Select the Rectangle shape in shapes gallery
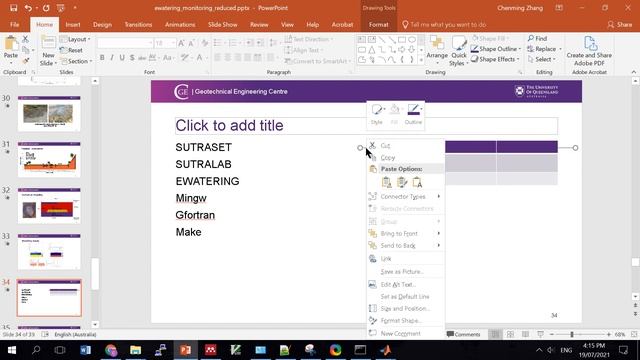The image size is (640, 360). (402, 40)
